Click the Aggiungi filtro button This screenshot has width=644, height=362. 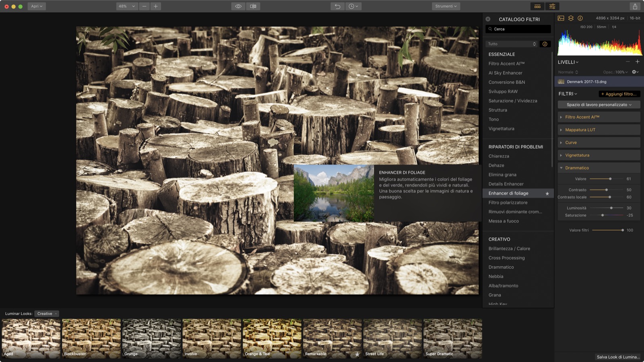(x=619, y=94)
